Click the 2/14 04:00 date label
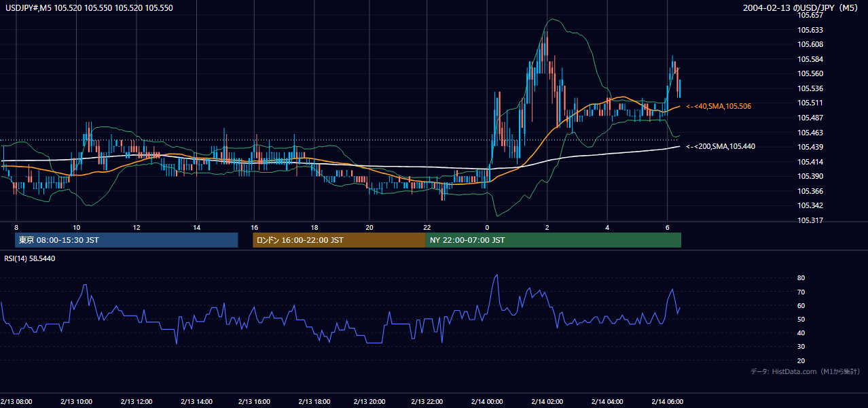868x408 pixels. point(607,401)
